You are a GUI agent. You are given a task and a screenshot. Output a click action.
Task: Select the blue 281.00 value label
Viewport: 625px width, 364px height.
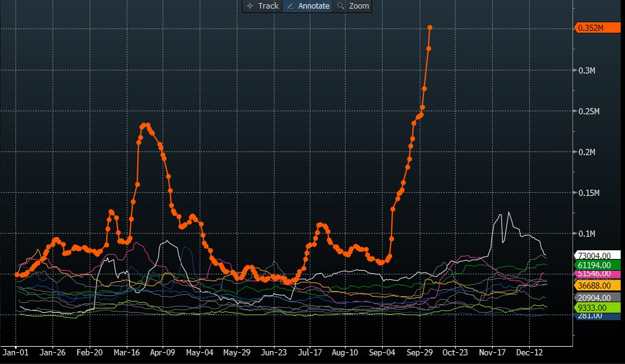(598, 316)
